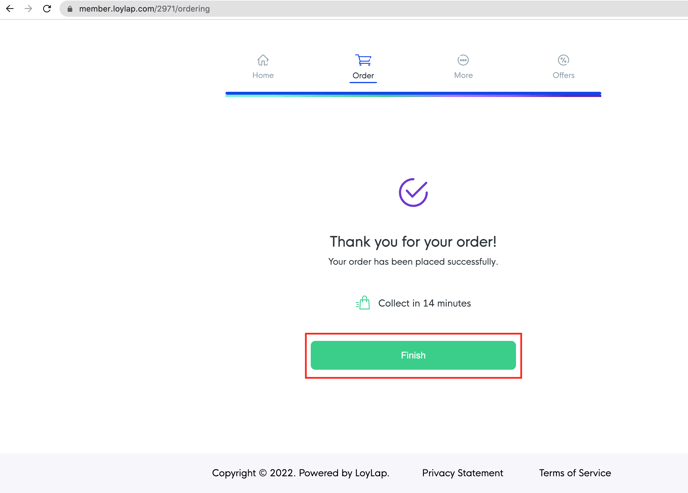View site info via the padlock icon
This screenshot has height=493, width=688.
pyautogui.click(x=70, y=9)
